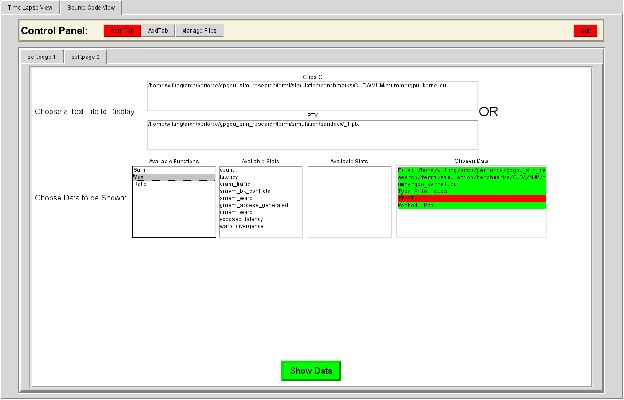Viewport: 624px width, 400px height.
Task: Select the bottom green row in Chosen Data
Action: click(471, 206)
